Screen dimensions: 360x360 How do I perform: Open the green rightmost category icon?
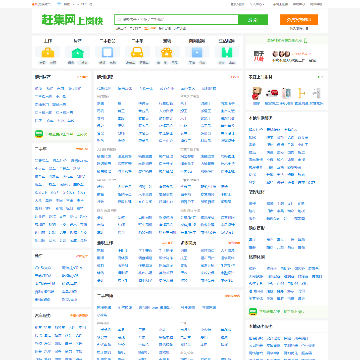click(227, 52)
